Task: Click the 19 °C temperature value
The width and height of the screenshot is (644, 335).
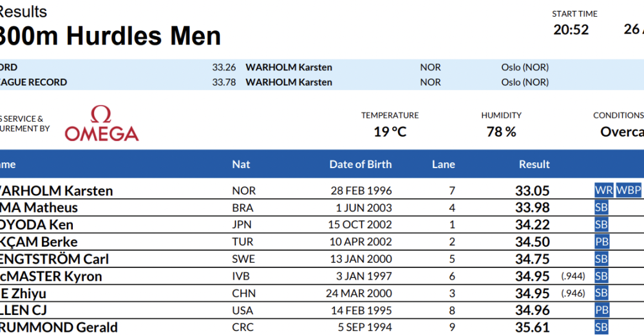Action: click(x=390, y=132)
